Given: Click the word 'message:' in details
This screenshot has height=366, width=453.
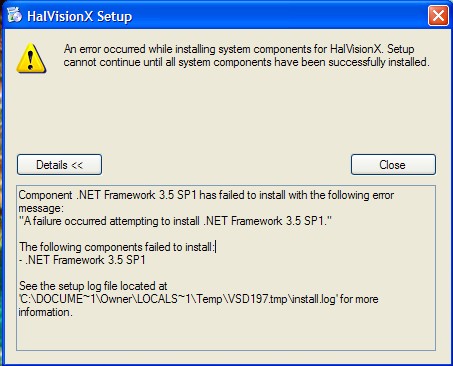Looking at the screenshot, I should (x=41, y=208).
